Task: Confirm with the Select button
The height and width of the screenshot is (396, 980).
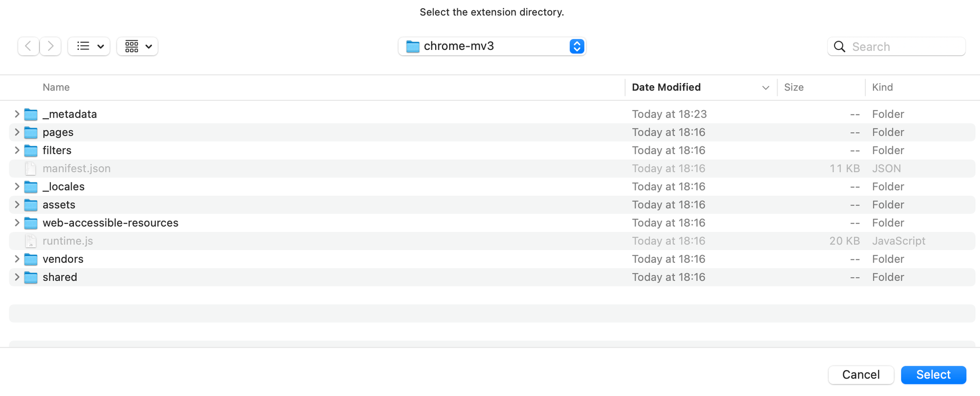Action: pyautogui.click(x=933, y=375)
